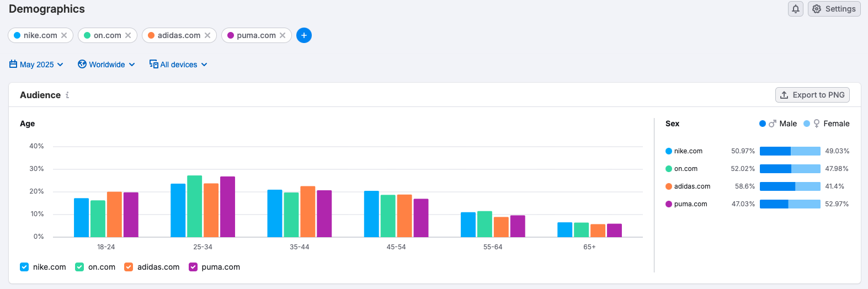The image size is (868, 289).
Task: Toggle the on.com legend checkbox
Action: click(x=79, y=267)
